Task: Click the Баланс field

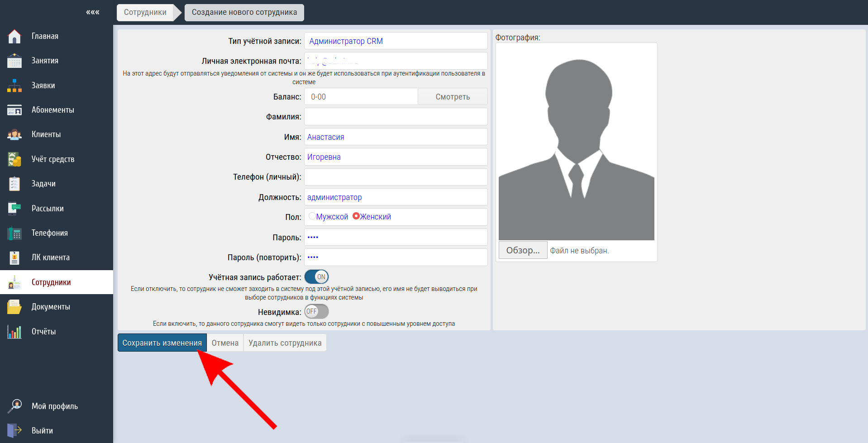Action: click(361, 96)
